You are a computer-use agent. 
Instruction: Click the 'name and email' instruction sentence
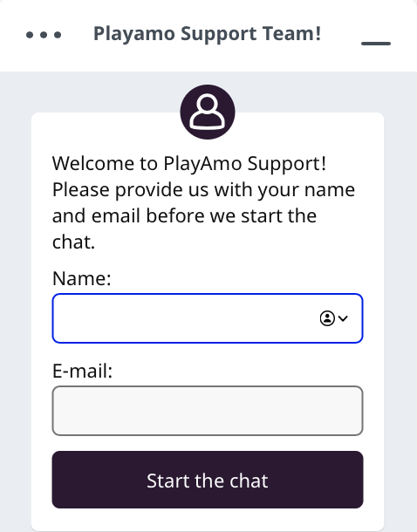tap(203, 202)
